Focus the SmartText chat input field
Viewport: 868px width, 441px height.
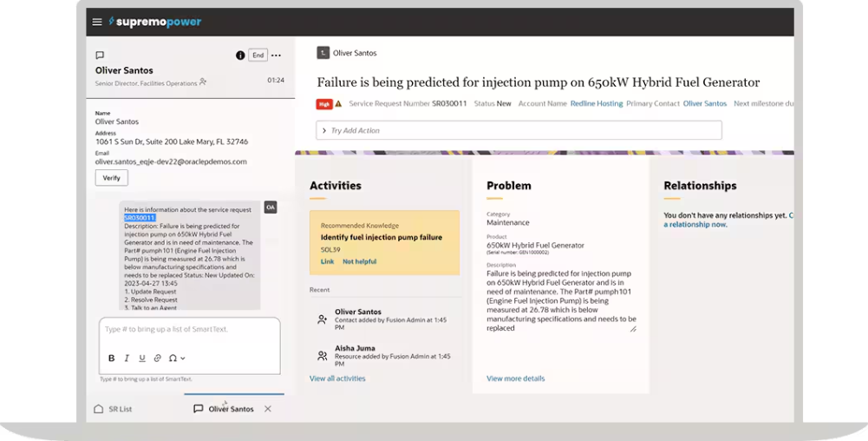(189, 329)
